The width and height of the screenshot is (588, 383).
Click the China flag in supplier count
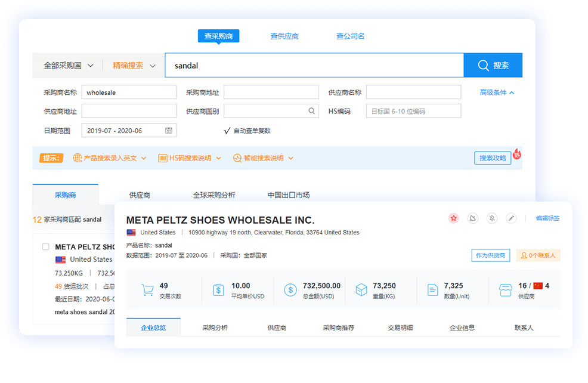(x=538, y=286)
